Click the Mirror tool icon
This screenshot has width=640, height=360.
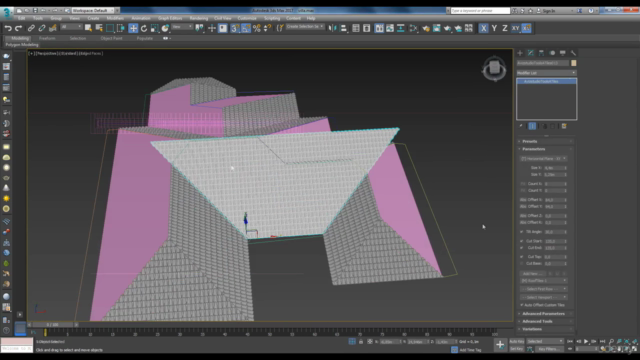coord(333,28)
